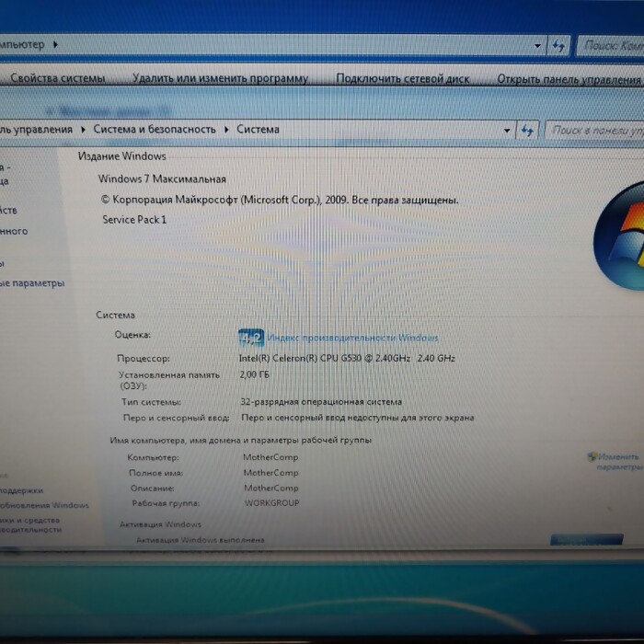Select 'Система' breadcrumb item
Screen dimensions: 644x644
pos(258,130)
